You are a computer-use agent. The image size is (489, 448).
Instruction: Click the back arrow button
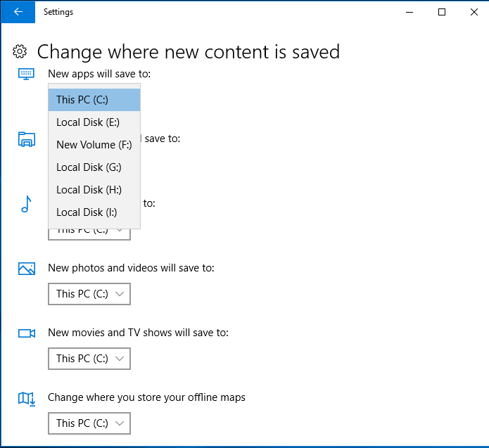coord(18,12)
